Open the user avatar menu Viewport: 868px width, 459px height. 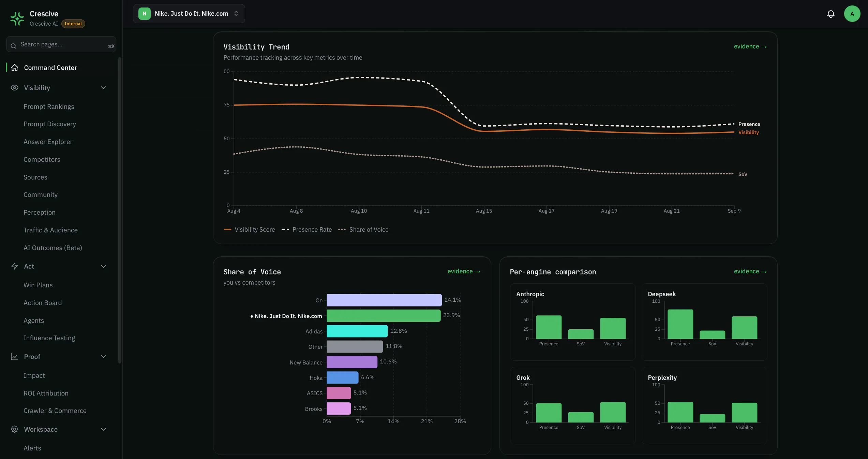pyautogui.click(x=852, y=14)
